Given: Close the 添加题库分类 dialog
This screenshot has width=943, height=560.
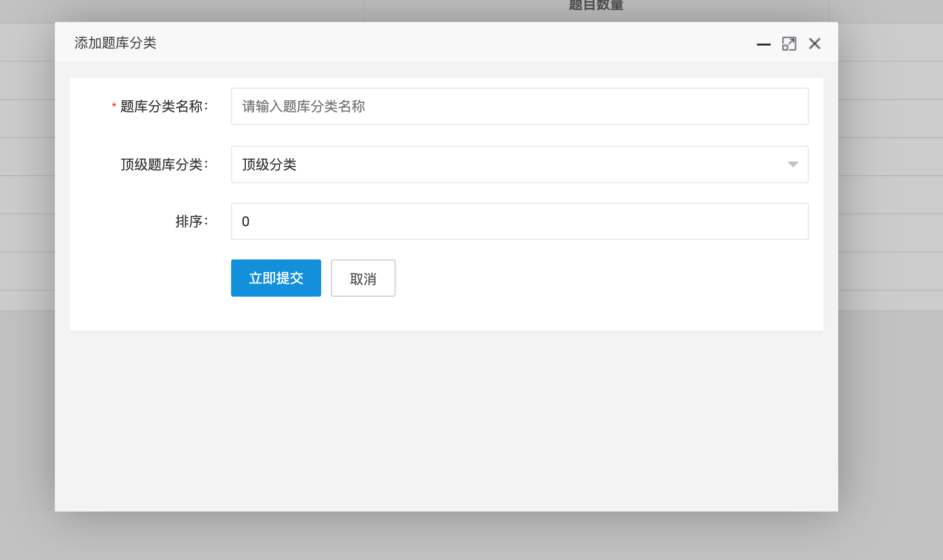Looking at the screenshot, I should [815, 44].
